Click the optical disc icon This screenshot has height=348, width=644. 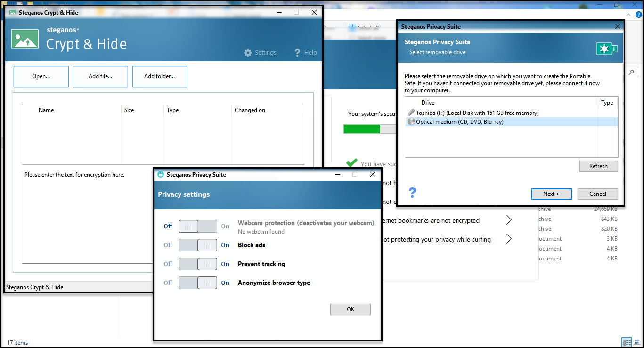point(411,121)
